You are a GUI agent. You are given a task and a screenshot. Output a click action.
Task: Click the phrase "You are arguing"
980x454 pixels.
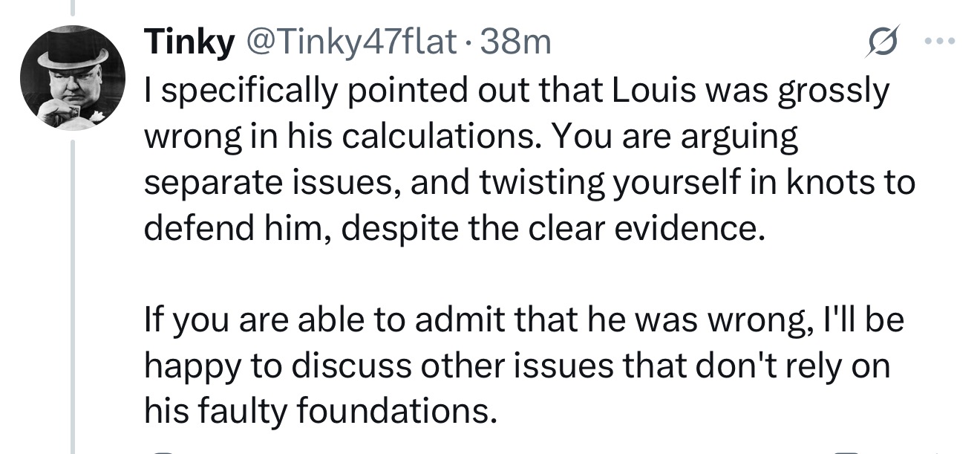pos(675,137)
